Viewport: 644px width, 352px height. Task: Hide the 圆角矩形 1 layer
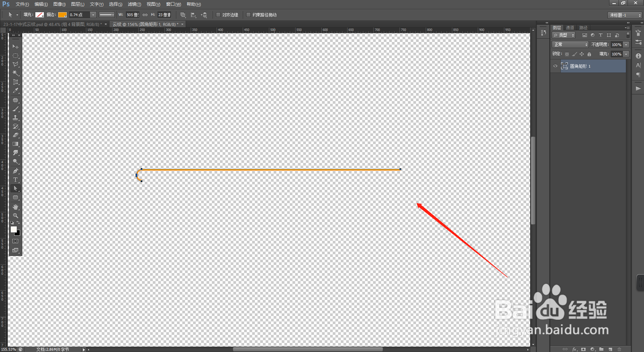555,66
